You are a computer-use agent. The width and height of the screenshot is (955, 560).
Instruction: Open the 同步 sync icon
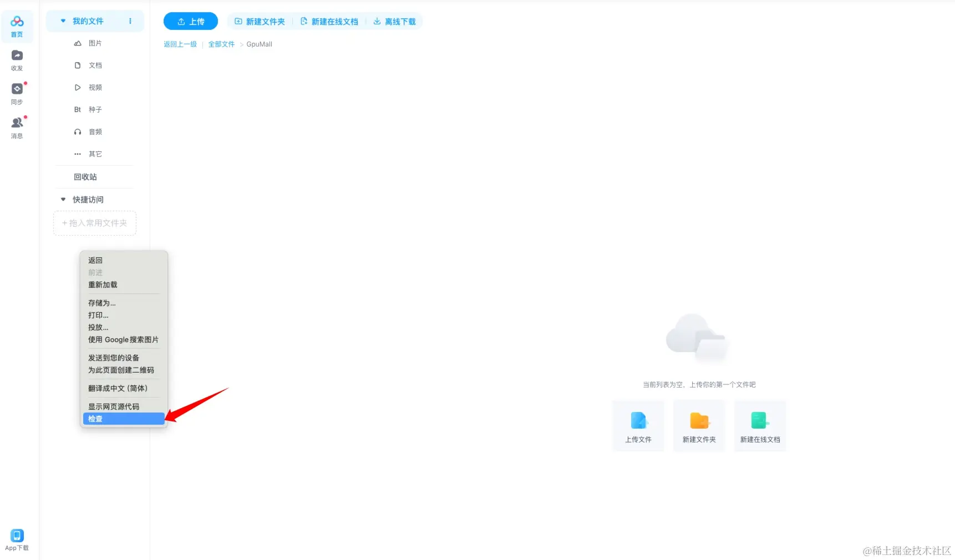[17, 89]
